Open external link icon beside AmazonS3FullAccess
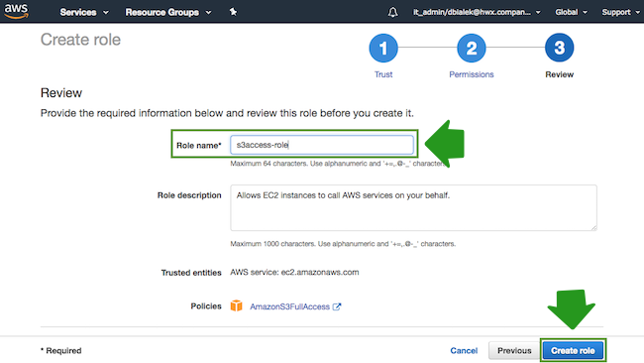644x363 pixels. pos(337,306)
